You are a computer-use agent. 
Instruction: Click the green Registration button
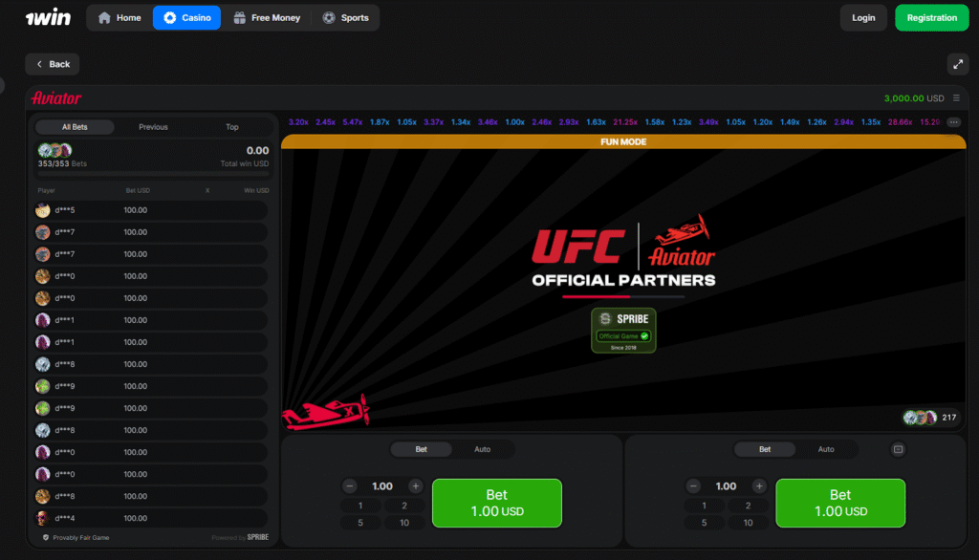[x=931, y=17]
